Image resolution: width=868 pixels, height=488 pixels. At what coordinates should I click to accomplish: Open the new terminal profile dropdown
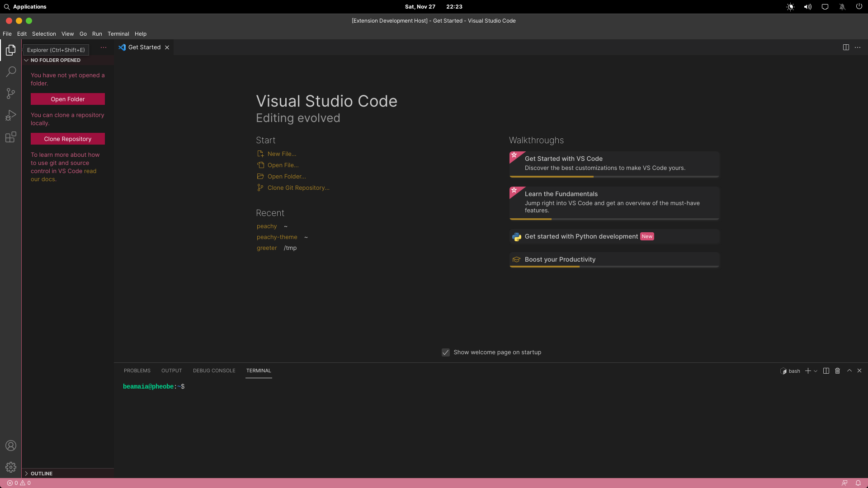coord(816,371)
